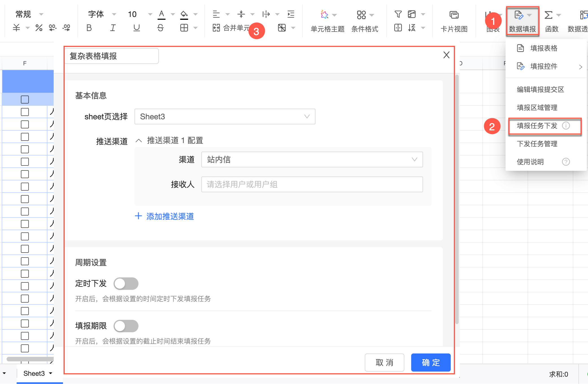Open conditional formatting (条件格式)
The image size is (588, 384).
point(365,21)
